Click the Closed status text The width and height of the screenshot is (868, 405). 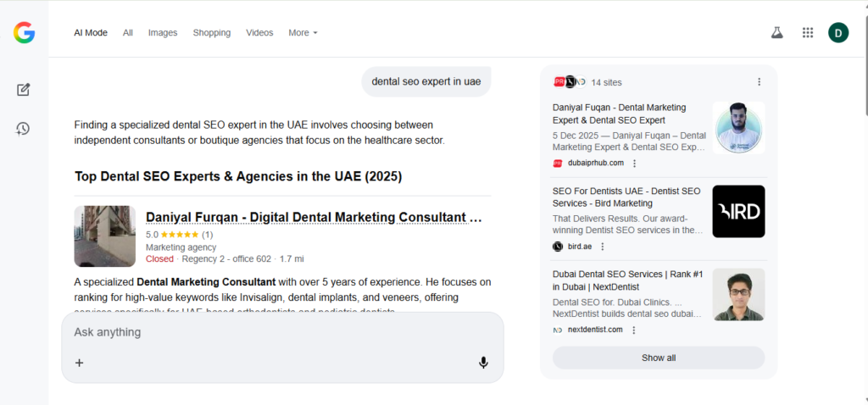[159, 259]
